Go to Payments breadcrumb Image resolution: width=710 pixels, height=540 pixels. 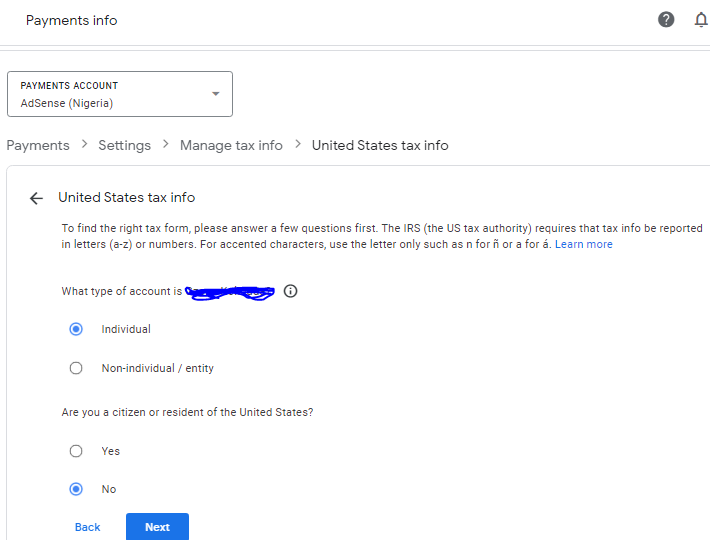tap(38, 145)
